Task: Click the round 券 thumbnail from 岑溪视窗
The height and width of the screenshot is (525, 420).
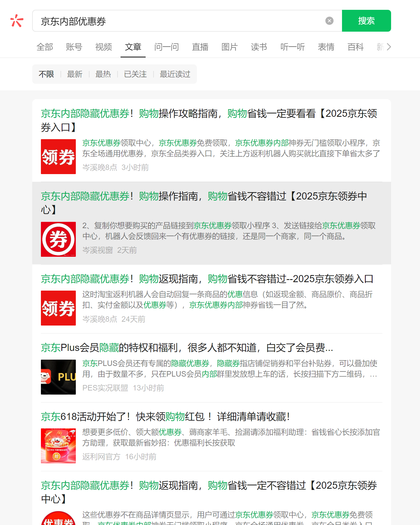Action: (x=58, y=239)
